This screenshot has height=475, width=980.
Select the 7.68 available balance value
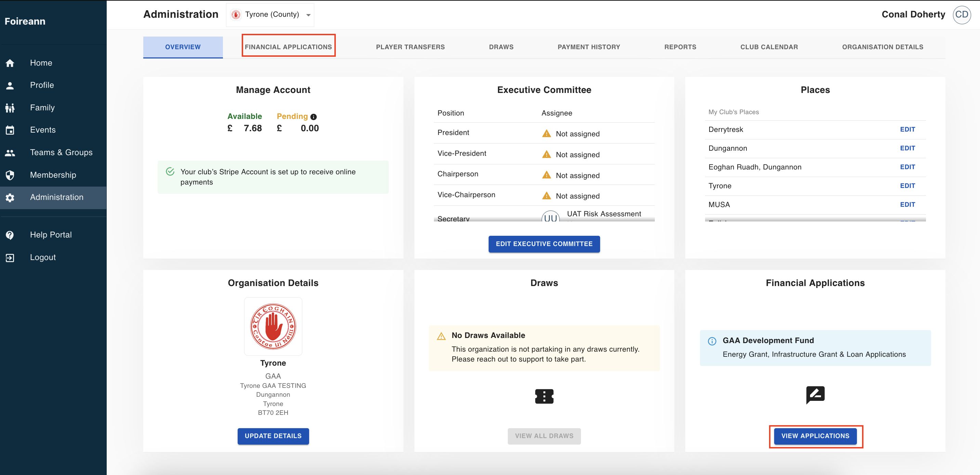pos(253,128)
